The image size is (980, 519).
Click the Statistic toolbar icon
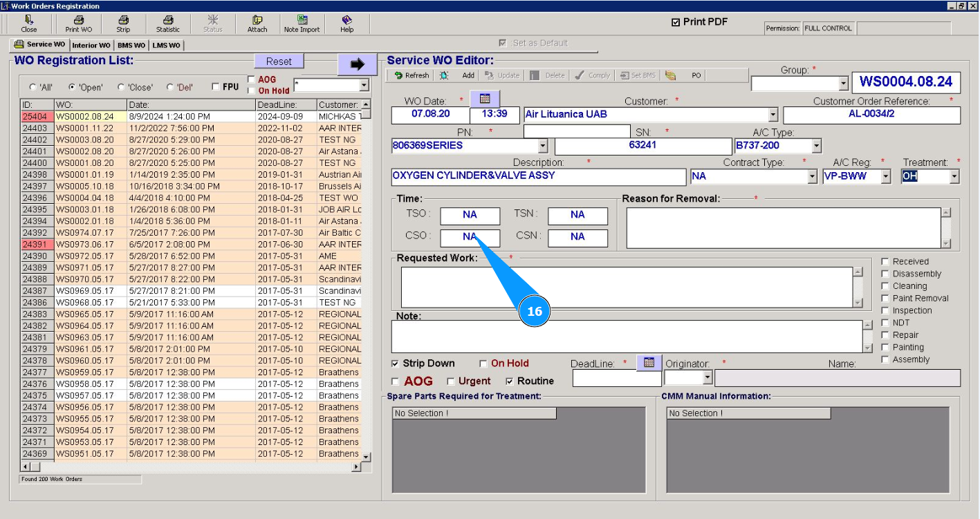pyautogui.click(x=167, y=21)
